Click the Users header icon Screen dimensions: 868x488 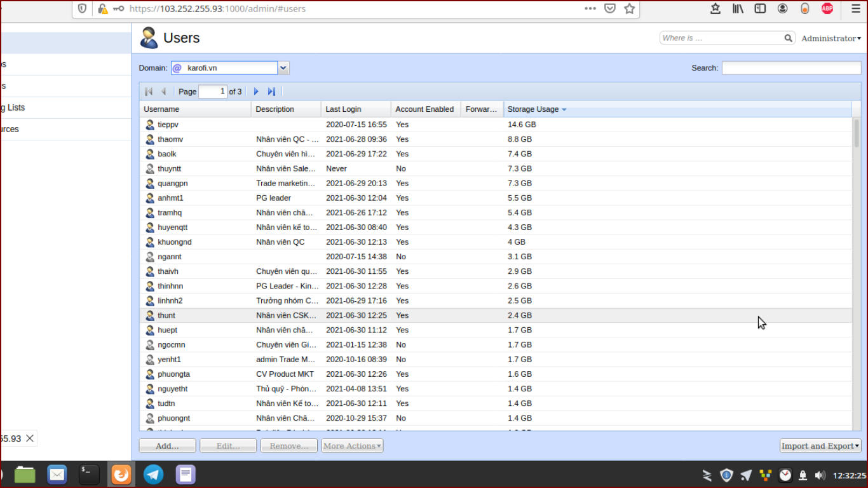click(149, 38)
